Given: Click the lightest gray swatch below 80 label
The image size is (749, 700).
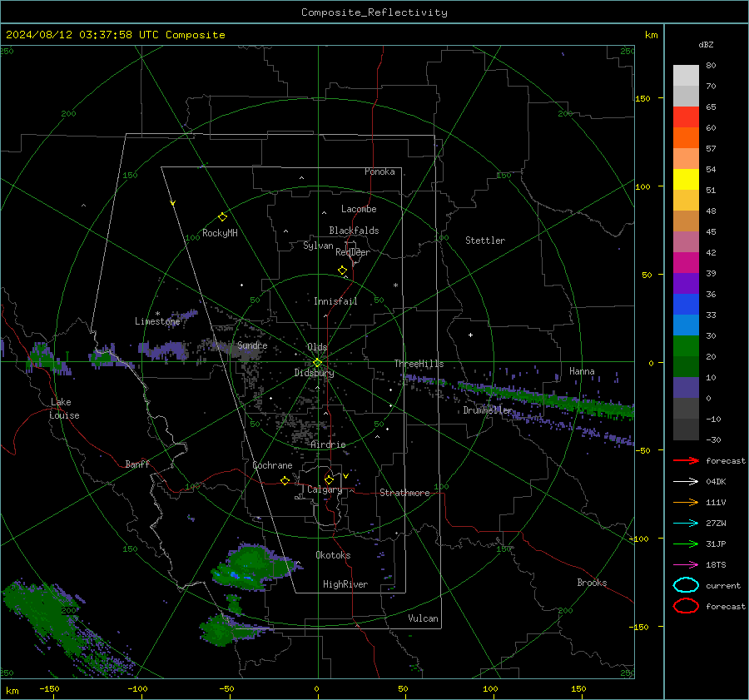Looking at the screenshot, I should [686, 76].
